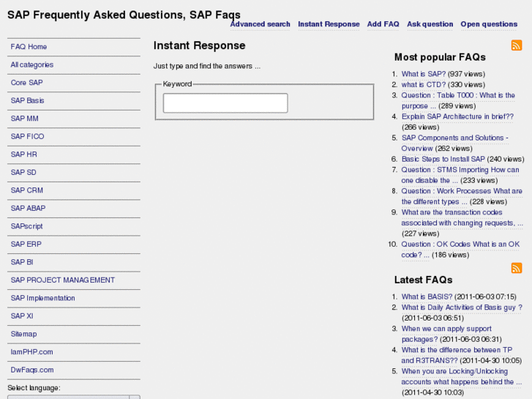Open 'Basic Steps to Install SAP'
Image resolution: width=532 pixels, height=399 pixels.
point(443,160)
